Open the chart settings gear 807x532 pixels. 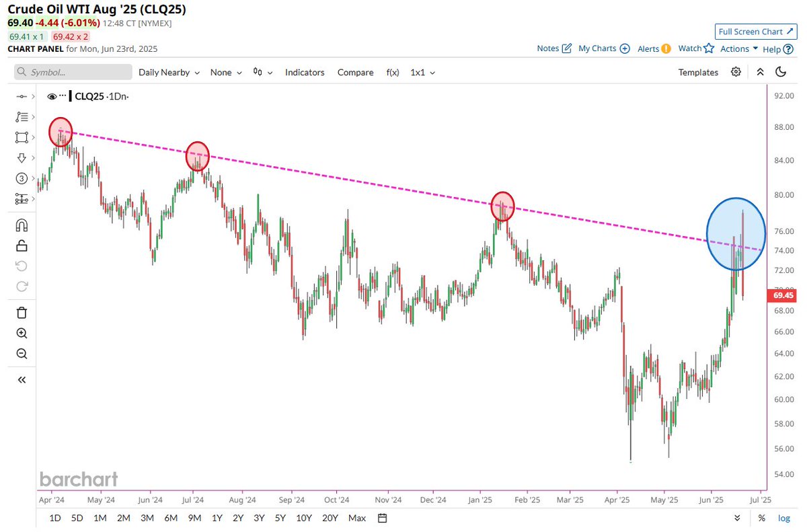click(736, 72)
